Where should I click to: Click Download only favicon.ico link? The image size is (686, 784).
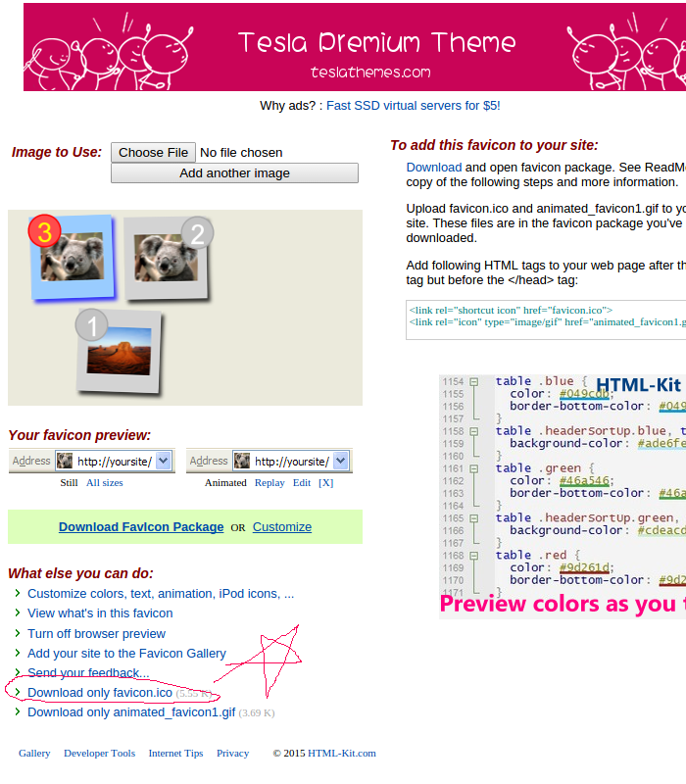[100, 693]
